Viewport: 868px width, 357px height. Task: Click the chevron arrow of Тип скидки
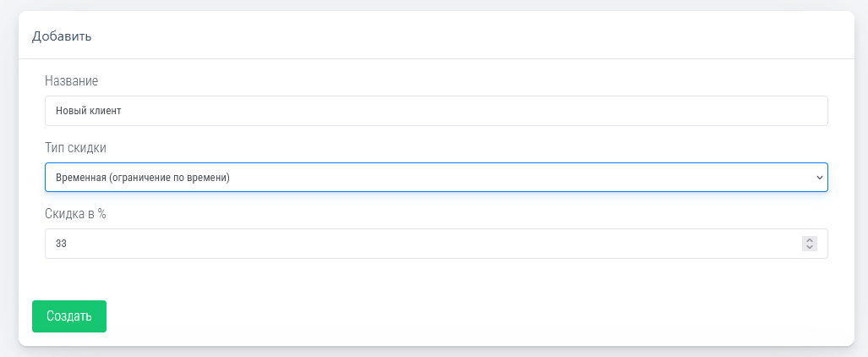tap(819, 178)
